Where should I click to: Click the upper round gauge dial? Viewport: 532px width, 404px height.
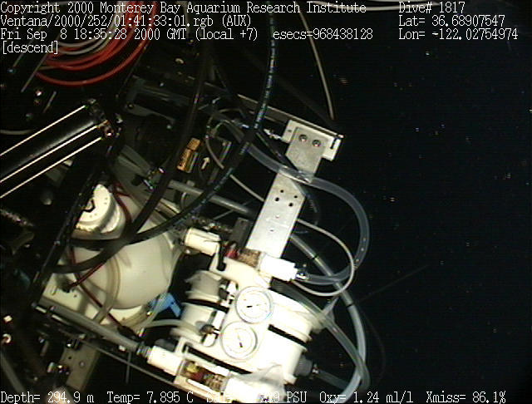254,304
